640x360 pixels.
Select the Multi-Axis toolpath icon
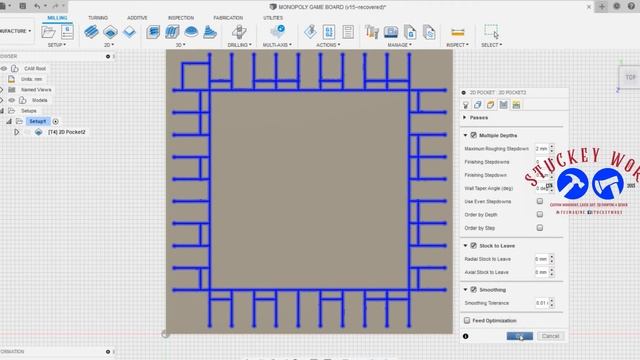click(278, 31)
